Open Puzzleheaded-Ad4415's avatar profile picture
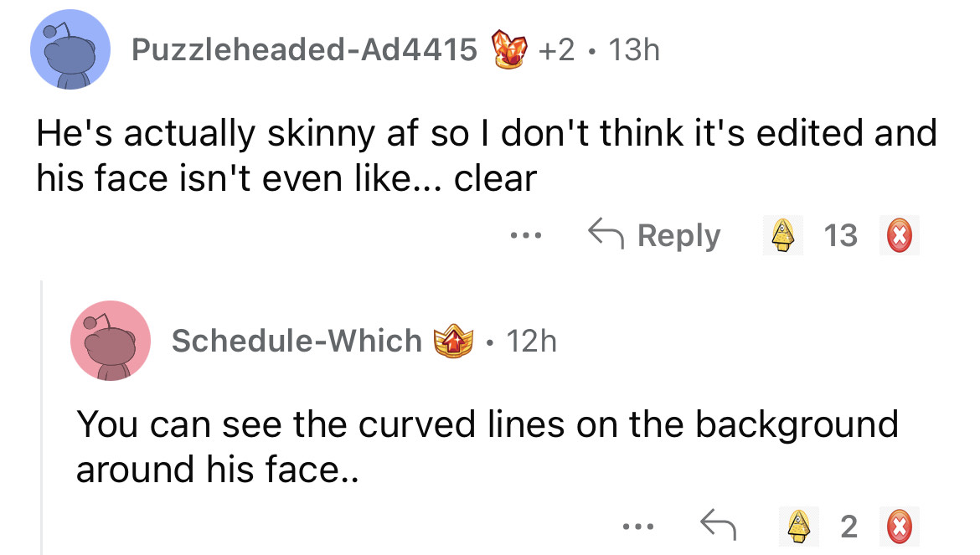The width and height of the screenshot is (980, 555). pyautogui.click(x=71, y=50)
